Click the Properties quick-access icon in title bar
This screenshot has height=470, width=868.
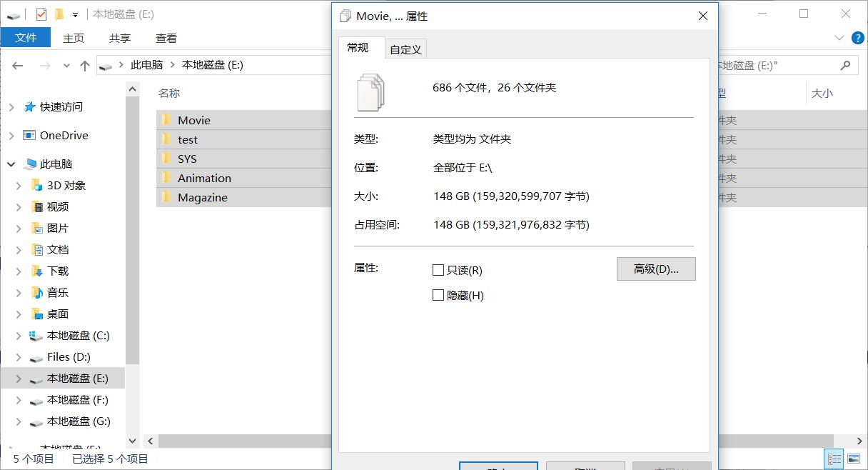pos(41,14)
